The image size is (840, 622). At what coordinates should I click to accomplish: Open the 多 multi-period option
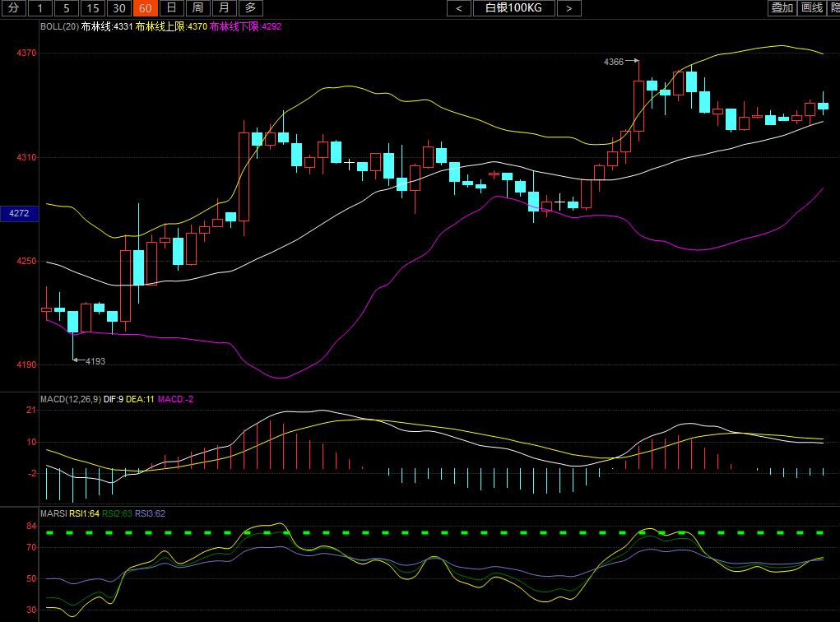pos(250,8)
